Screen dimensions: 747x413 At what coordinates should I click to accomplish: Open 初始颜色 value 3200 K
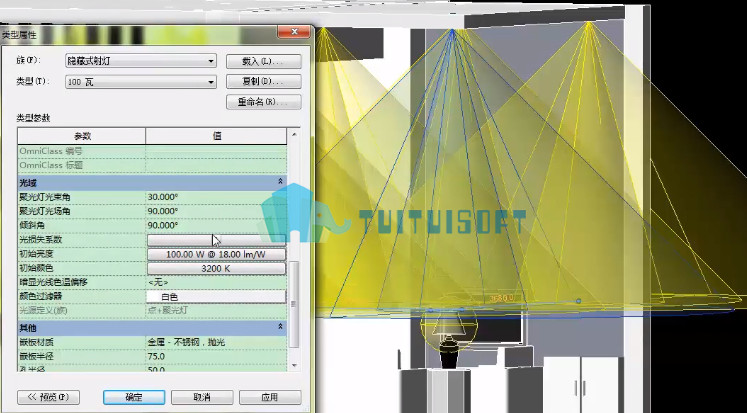click(x=216, y=269)
